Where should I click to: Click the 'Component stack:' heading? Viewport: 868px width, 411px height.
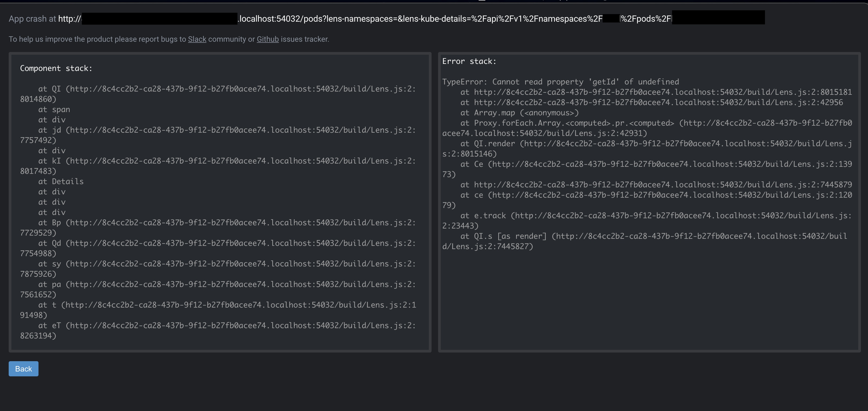(56, 68)
